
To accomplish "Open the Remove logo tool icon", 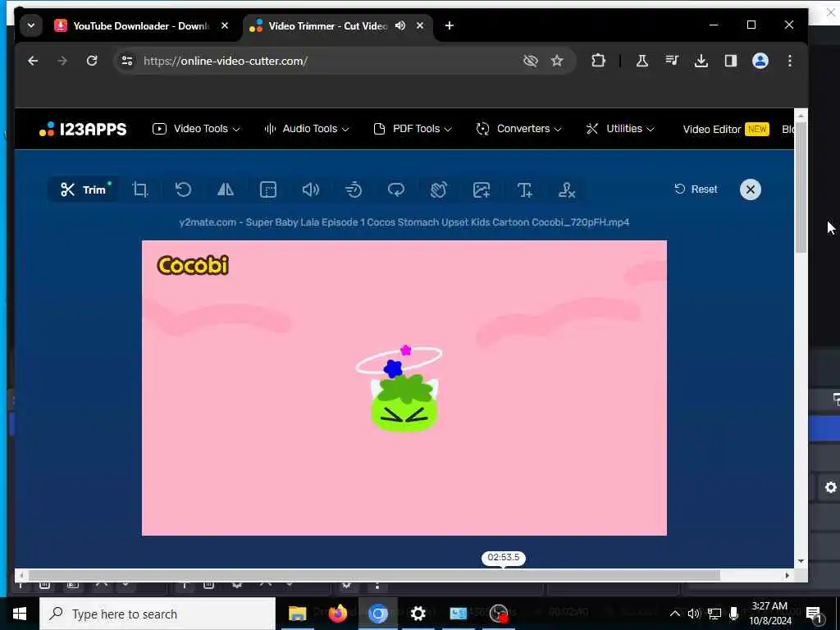I will [x=567, y=189].
